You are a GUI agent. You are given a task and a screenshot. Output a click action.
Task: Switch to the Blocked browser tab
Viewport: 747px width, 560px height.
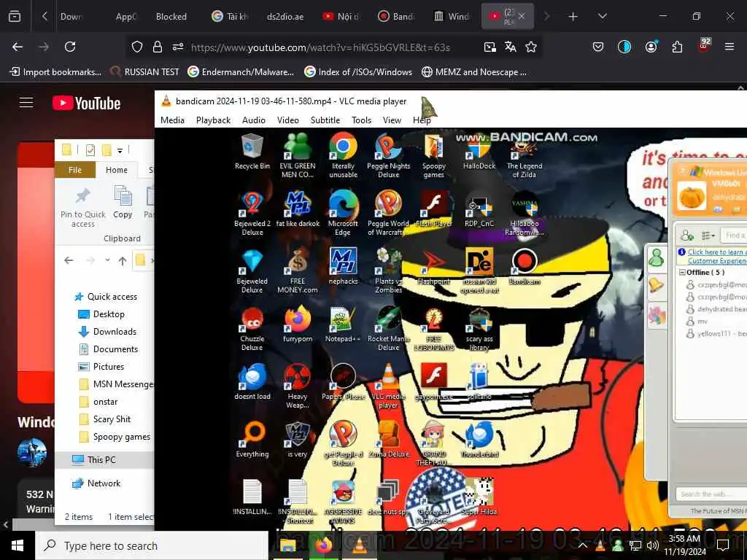pyautogui.click(x=171, y=17)
